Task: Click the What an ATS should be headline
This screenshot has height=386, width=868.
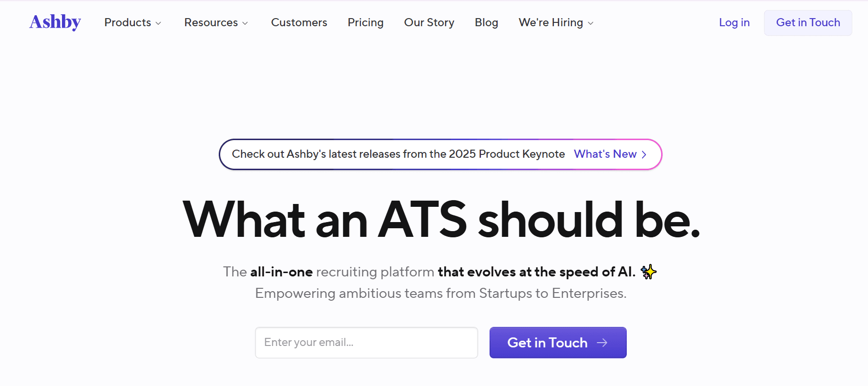Action: 441,219
